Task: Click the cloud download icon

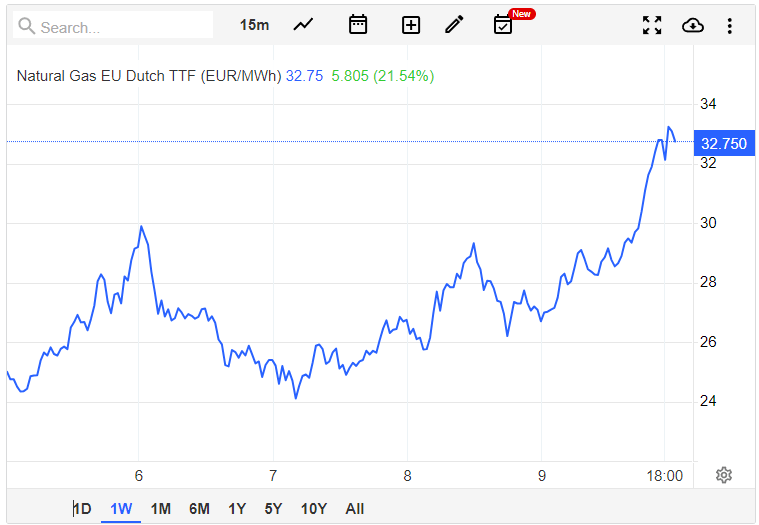Action: tap(693, 25)
